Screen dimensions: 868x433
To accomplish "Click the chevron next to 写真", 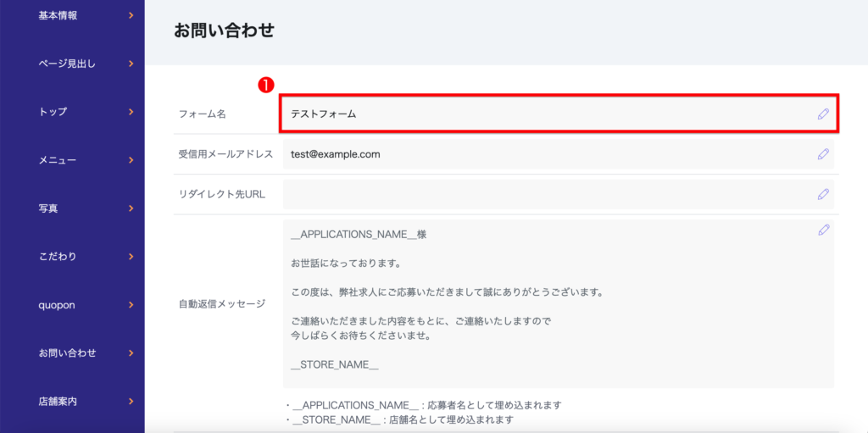I will pyautogui.click(x=131, y=208).
